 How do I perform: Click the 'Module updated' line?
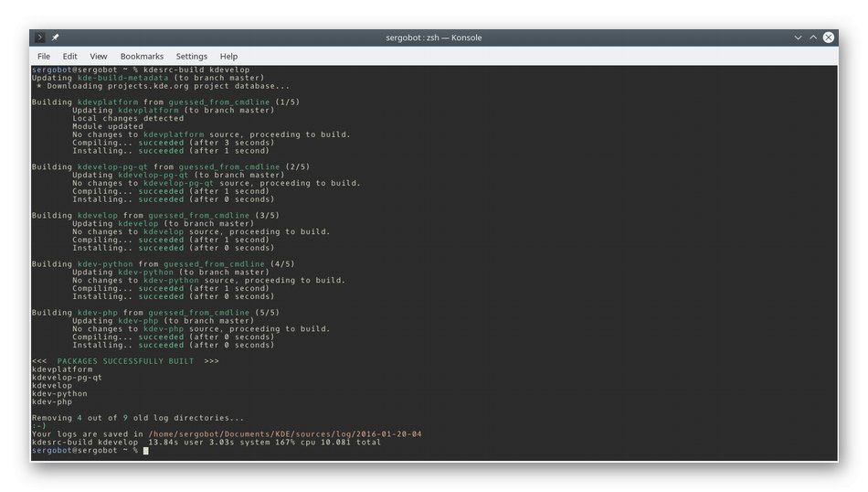(108, 126)
